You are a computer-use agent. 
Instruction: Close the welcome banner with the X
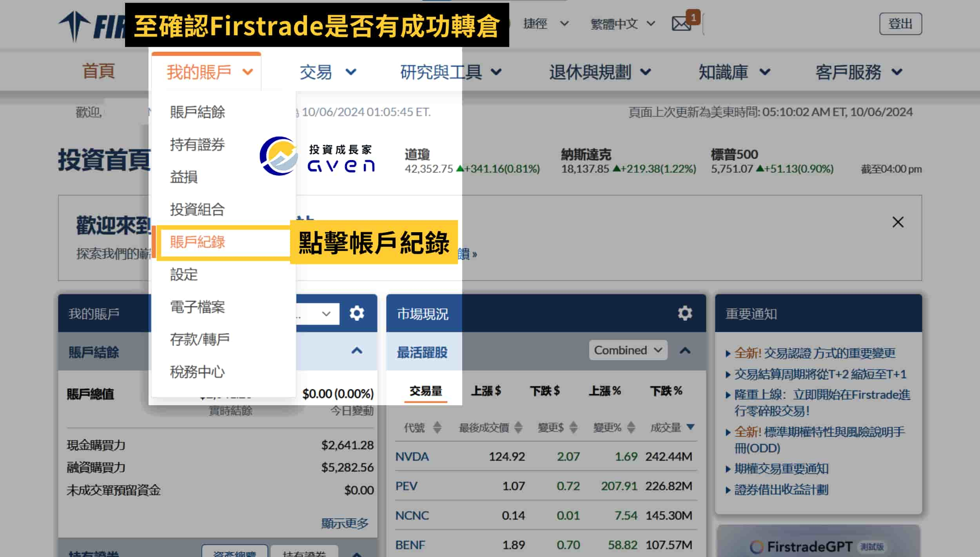point(898,222)
